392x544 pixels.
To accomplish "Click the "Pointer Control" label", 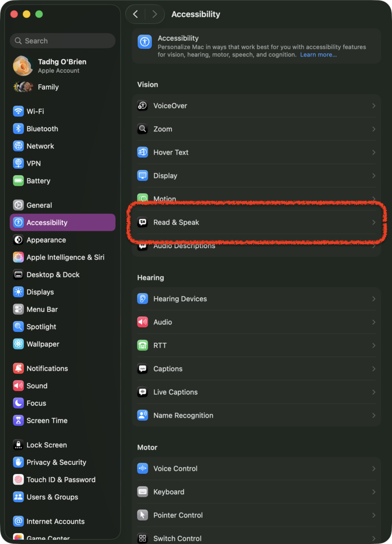I will pos(178,515).
